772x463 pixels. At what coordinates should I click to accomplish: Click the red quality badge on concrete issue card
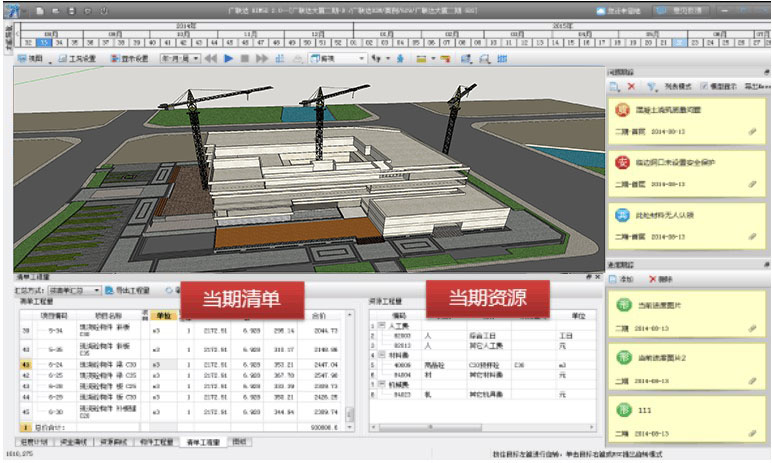point(620,110)
